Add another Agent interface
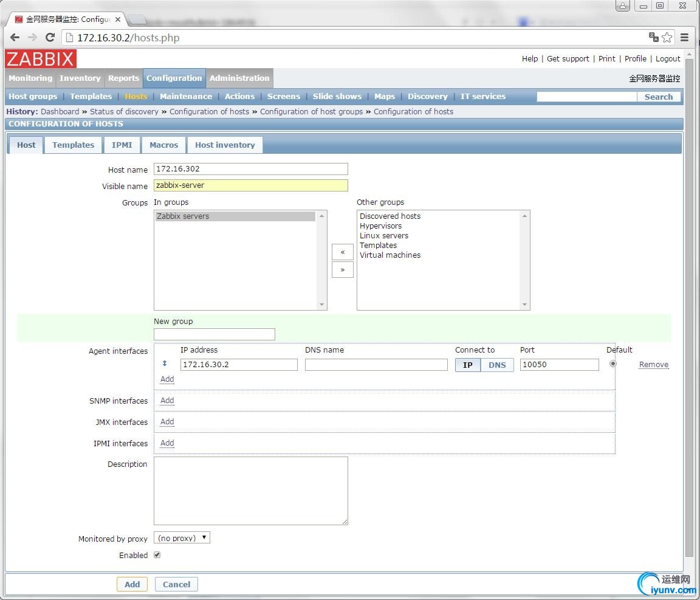The image size is (700, 600). [167, 379]
